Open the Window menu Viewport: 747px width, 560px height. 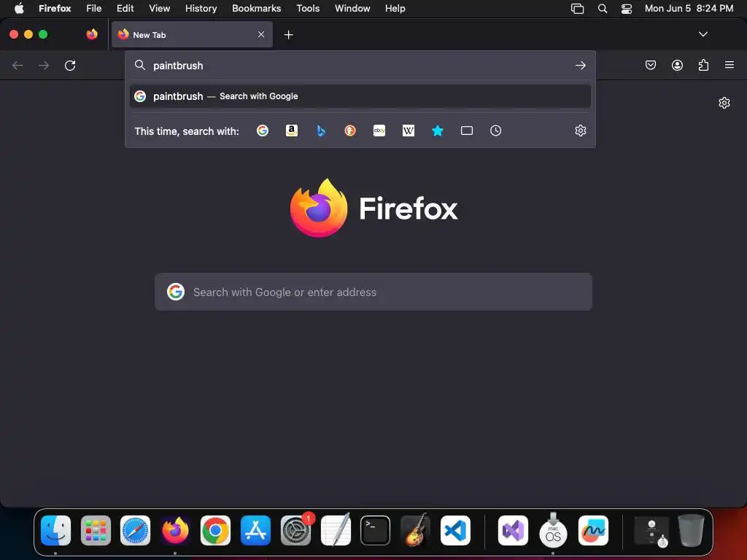(x=352, y=8)
